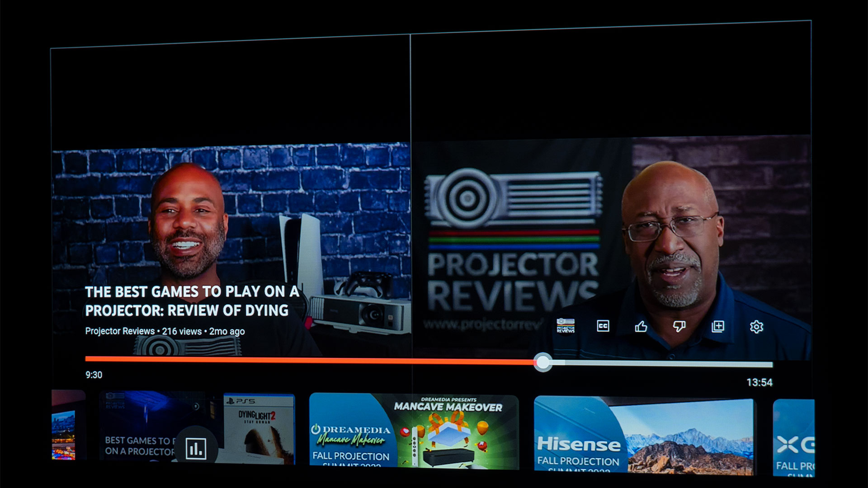This screenshot has width=868, height=488.
Task: Click the 13:54 total duration label
Action: [x=759, y=383]
